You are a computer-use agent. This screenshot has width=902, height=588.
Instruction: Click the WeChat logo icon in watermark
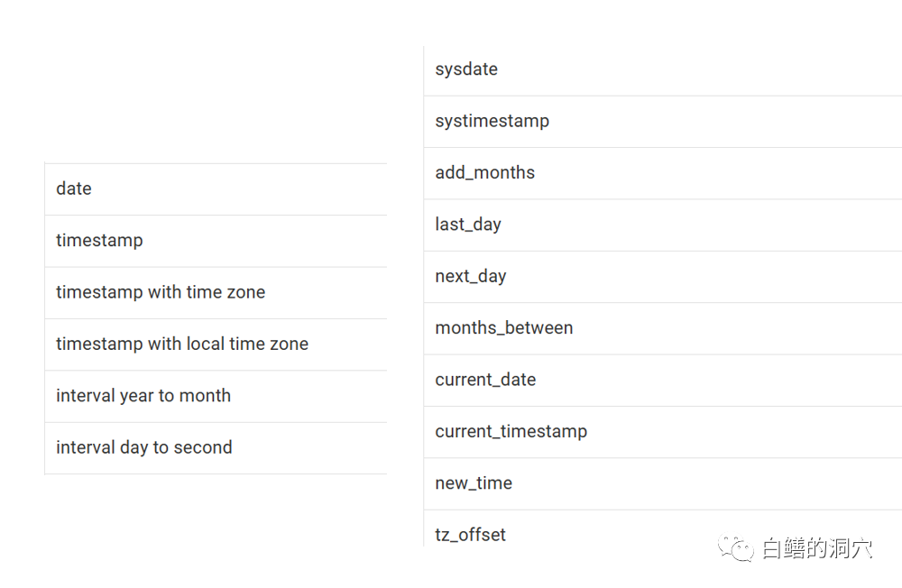pyautogui.click(x=735, y=547)
